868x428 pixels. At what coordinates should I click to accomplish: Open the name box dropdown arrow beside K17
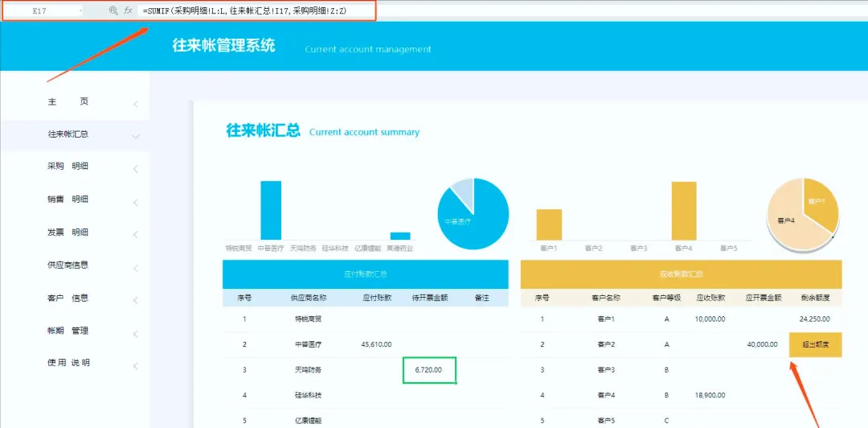[x=81, y=10]
